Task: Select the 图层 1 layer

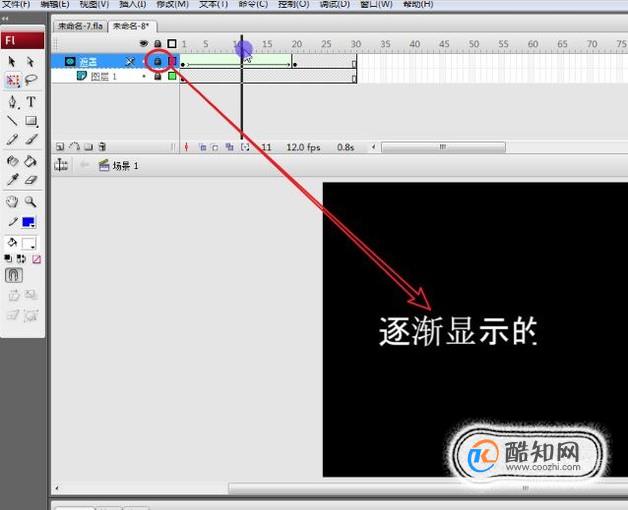Action: (x=103, y=76)
